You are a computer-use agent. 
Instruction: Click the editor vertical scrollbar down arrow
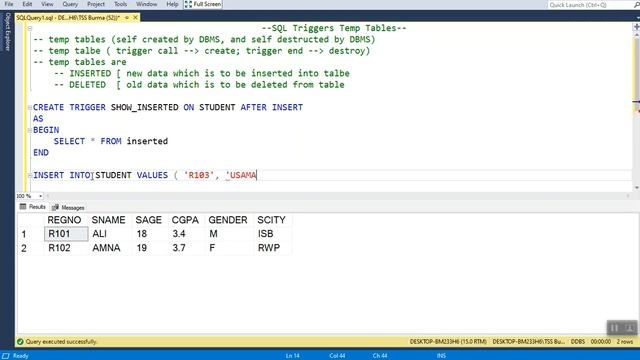(636, 187)
